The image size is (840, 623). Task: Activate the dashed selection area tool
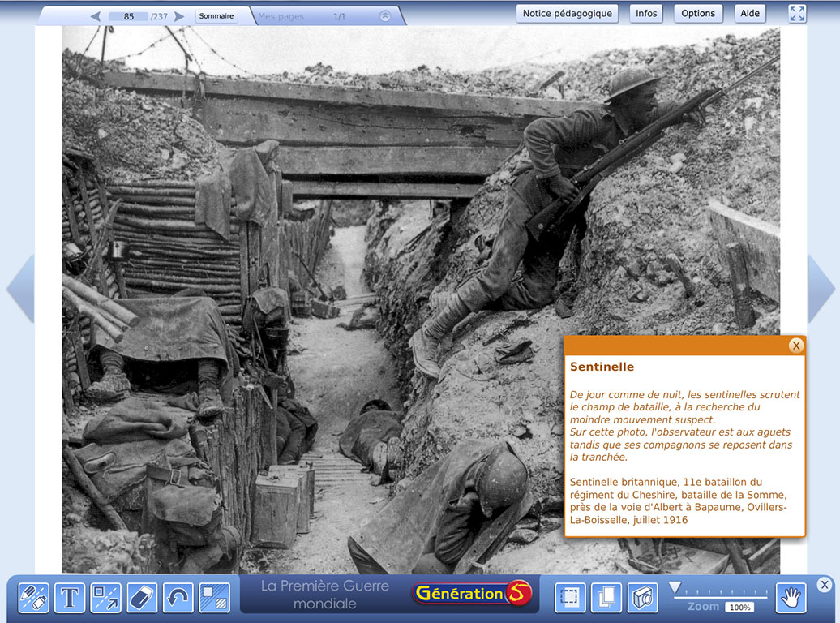pyautogui.click(x=570, y=598)
